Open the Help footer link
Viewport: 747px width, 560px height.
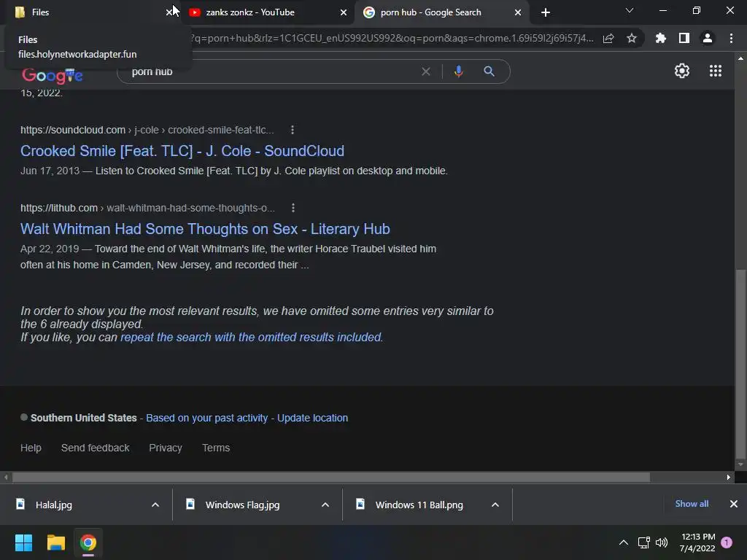point(31,448)
